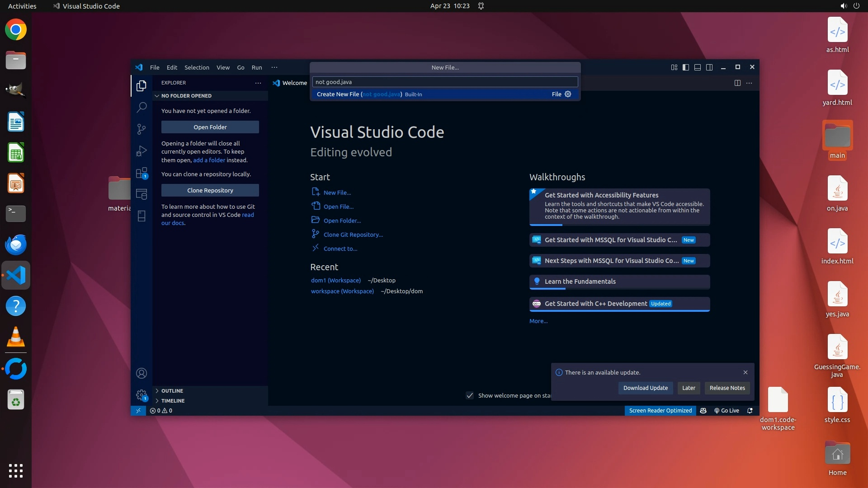Click the split editor right icon

(737, 83)
